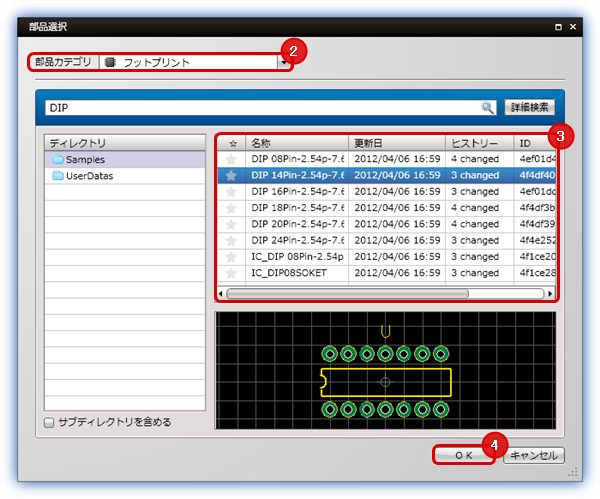Select the Samples folder in the directory list
Image resolution: width=600 pixels, height=499 pixels.
(125, 159)
